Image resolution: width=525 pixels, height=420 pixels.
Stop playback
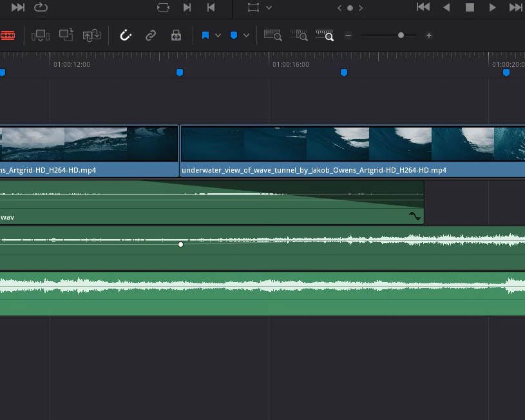click(470, 8)
